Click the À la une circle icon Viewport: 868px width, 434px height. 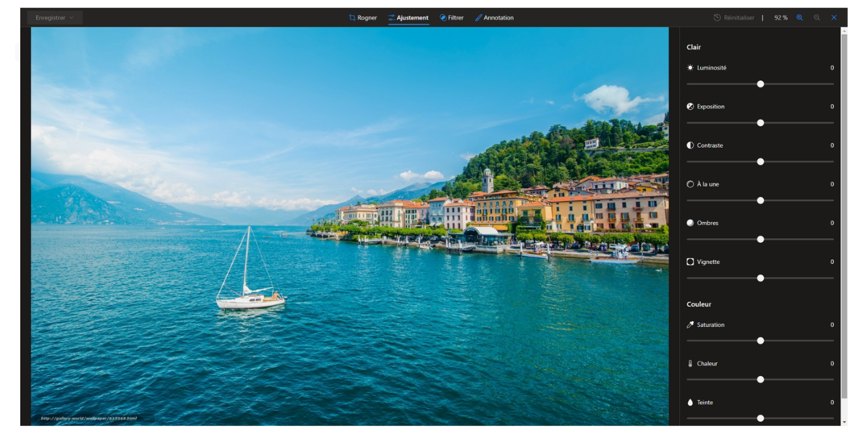[690, 184]
